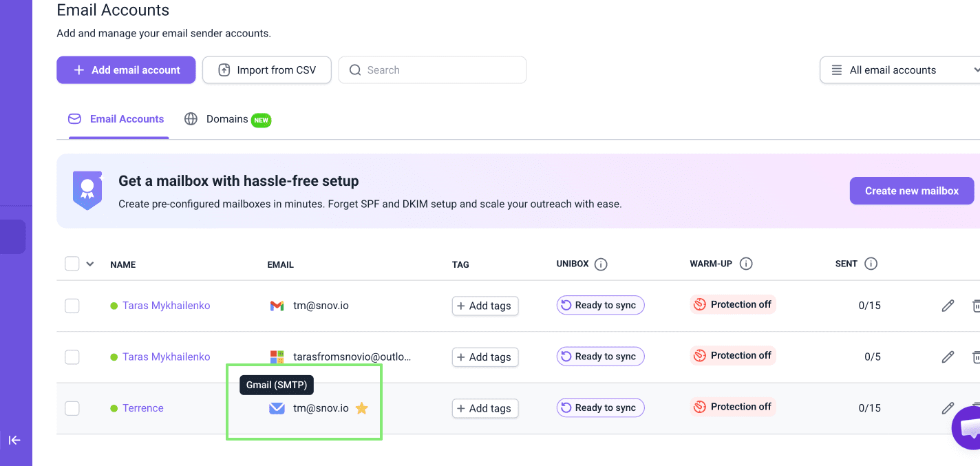Screen dimensions: 980x466
Task: Open the All email accounts dropdown
Action: point(902,70)
